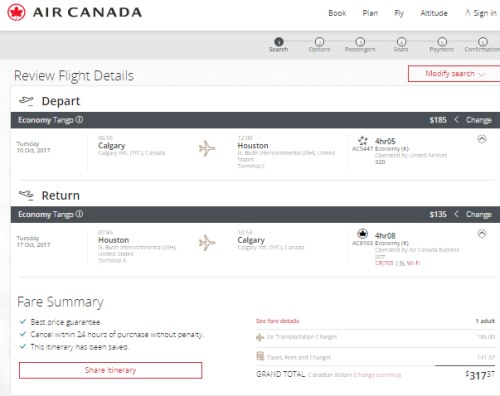Click Change on the $135 return fare
Viewport: 500px width, 396px height.
coord(478,214)
